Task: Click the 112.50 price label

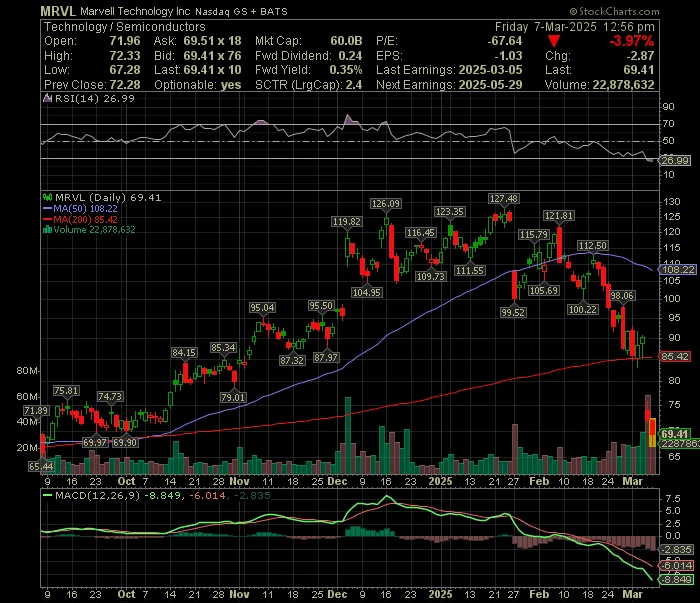Action: (592, 245)
